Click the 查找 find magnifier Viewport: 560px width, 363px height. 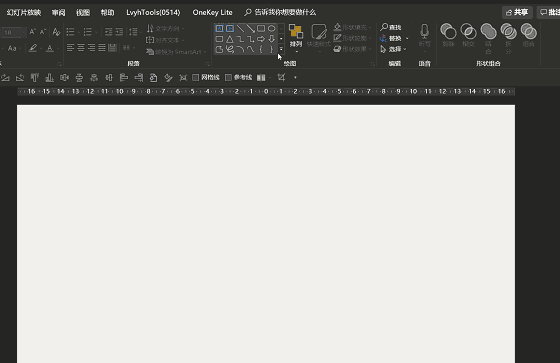pyautogui.click(x=391, y=27)
